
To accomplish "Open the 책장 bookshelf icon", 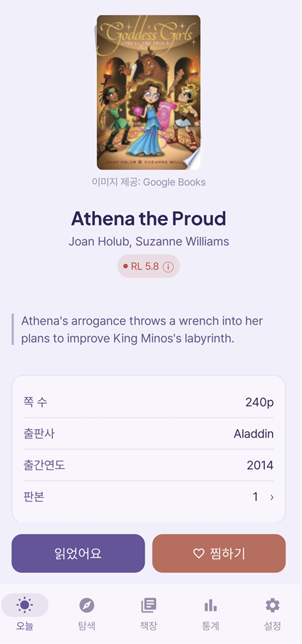I will pyautogui.click(x=149, y=605).
